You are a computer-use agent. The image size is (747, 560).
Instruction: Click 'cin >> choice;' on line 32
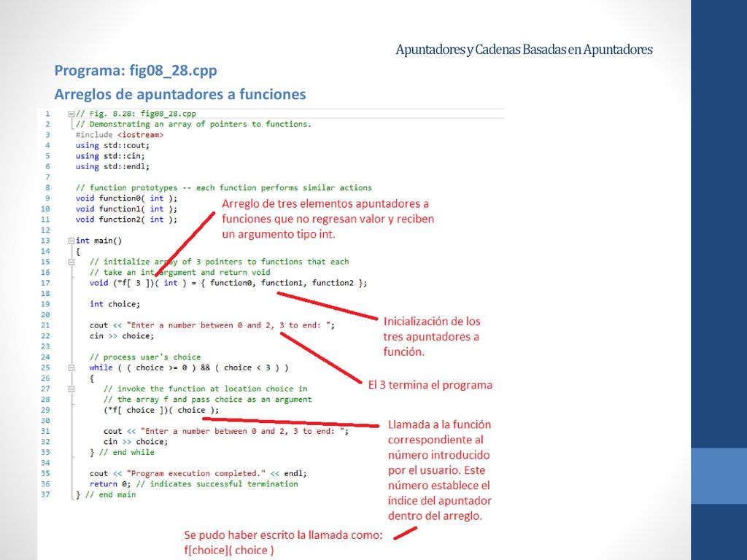(136, 442)
